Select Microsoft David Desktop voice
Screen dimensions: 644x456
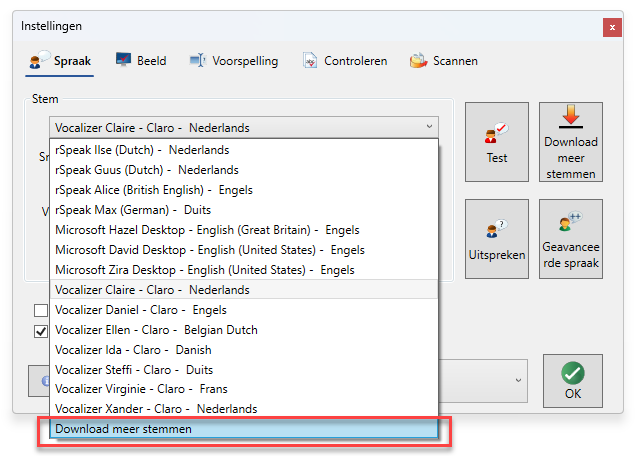tap(244, 250)
